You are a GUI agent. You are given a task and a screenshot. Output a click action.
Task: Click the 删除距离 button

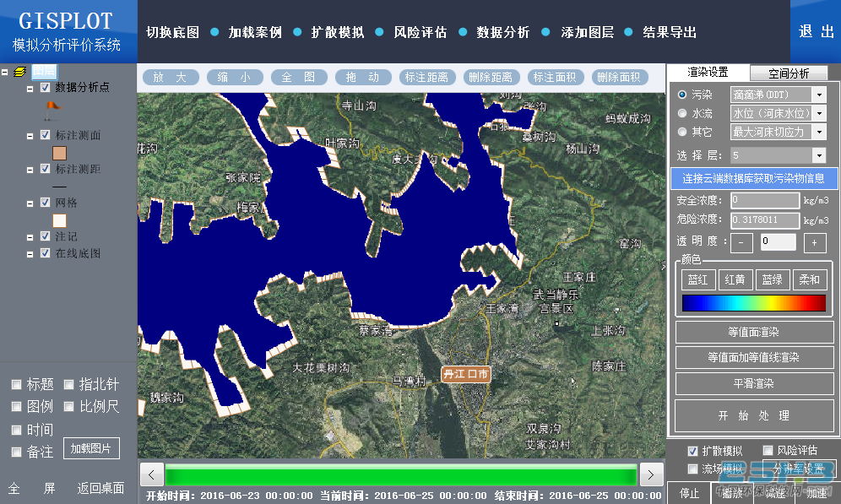click(x=491, y=77)
